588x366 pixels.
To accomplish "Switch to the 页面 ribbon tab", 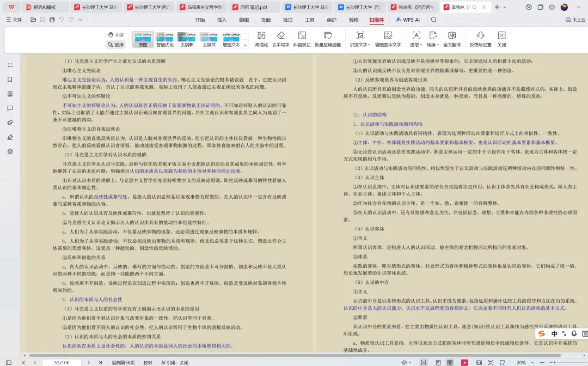I will pyautogui.click(x=266, y=20).
